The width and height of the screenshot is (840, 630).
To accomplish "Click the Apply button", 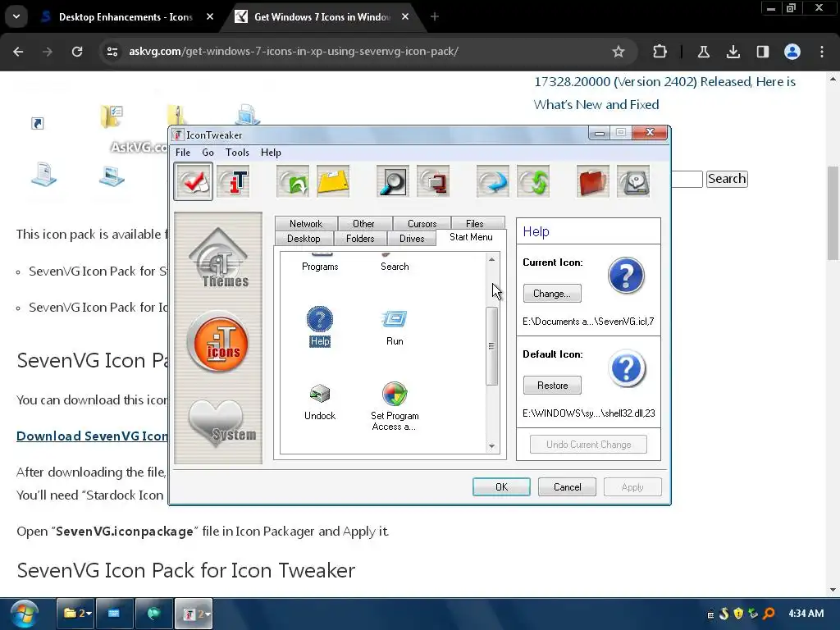I will (x=632, y=487).
